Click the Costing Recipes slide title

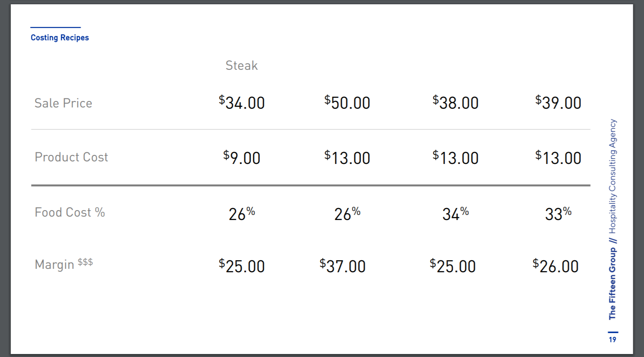click(60, 38)
